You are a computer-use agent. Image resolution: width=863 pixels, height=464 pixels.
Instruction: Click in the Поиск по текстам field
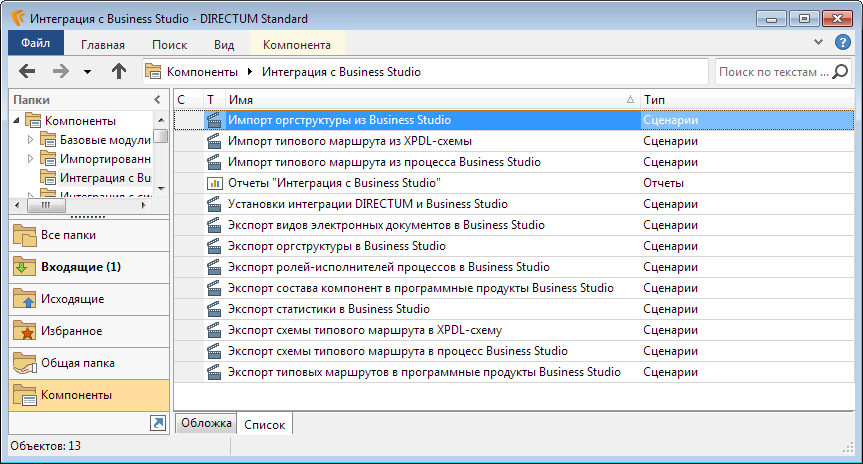coord(773,72)
